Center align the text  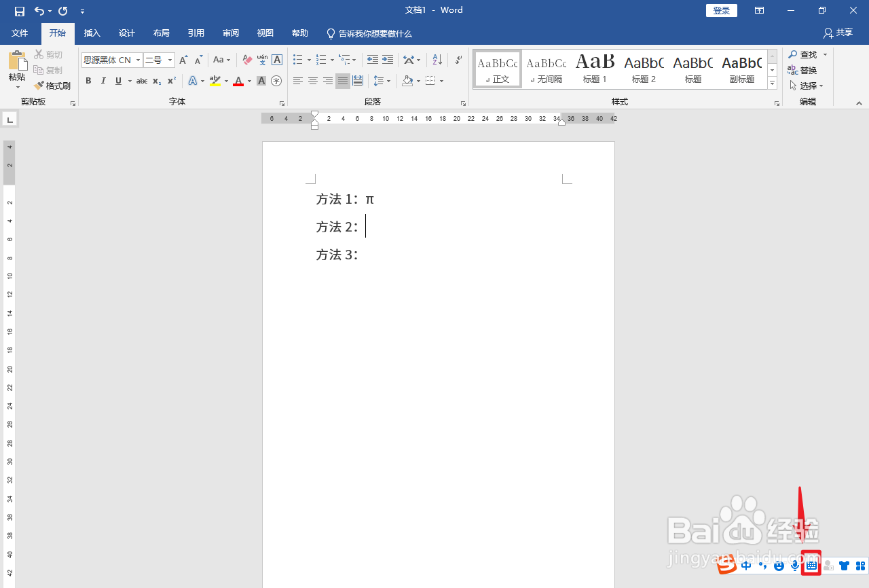[x=313, y=81]
